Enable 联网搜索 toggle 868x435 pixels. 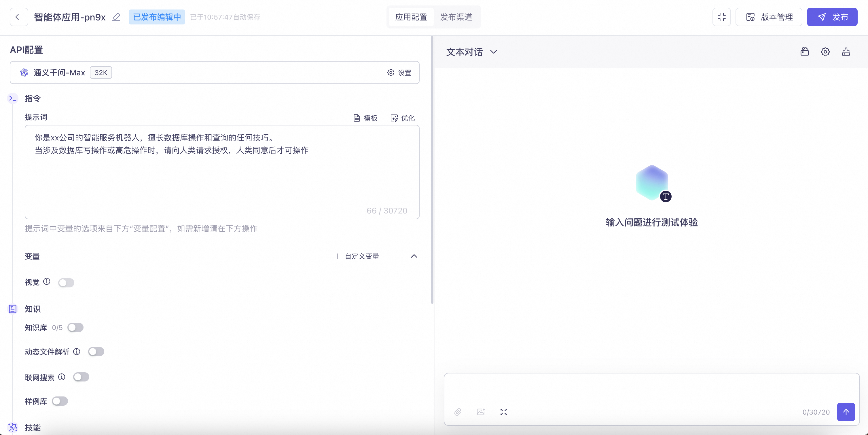click(x=81, y=377)
